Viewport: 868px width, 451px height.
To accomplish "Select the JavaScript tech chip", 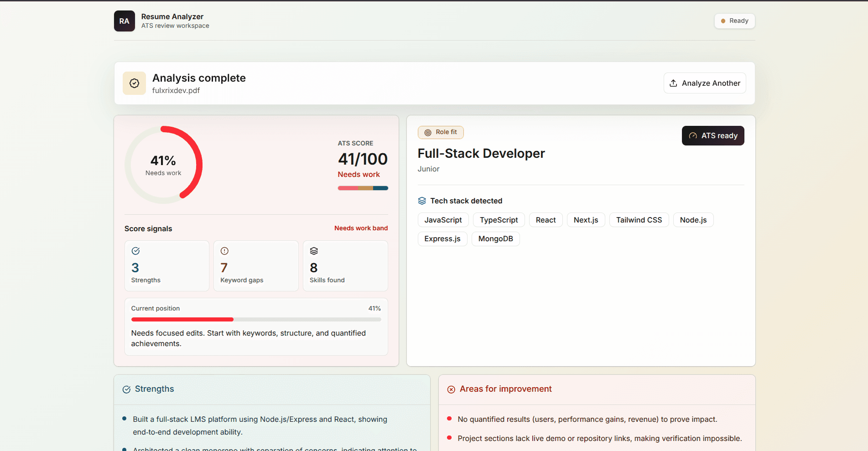I will tap(443, 220).
